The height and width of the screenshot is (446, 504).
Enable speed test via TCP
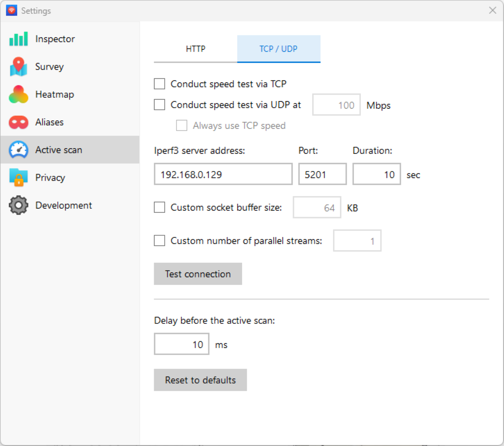[159, 84]
